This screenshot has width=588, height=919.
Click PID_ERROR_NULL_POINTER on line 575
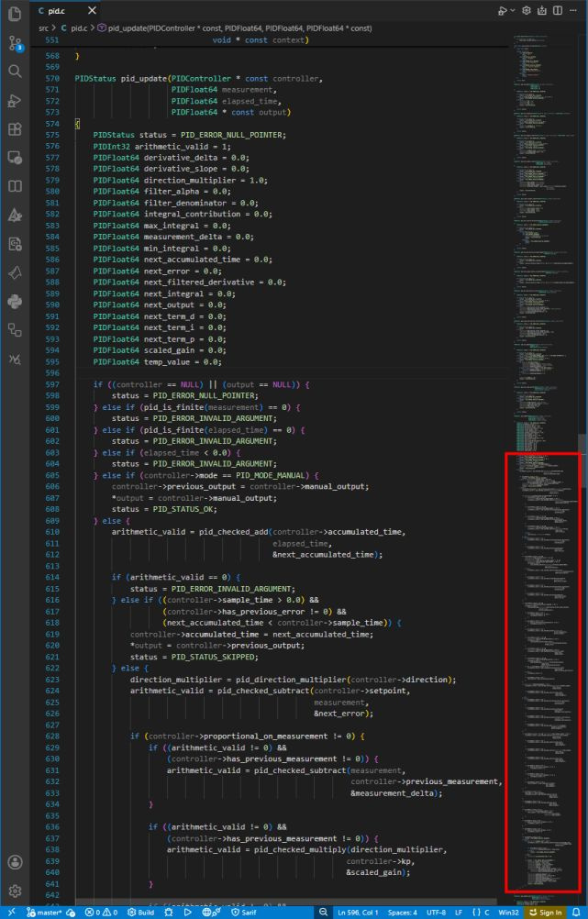coord(233,135)
